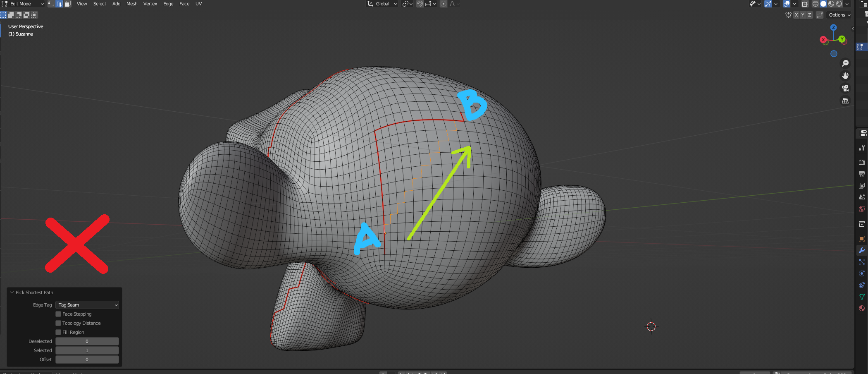The height and width of the screenshot is (374, 868).
Task: Click the pan view hand icon
Action: point(845,76)
